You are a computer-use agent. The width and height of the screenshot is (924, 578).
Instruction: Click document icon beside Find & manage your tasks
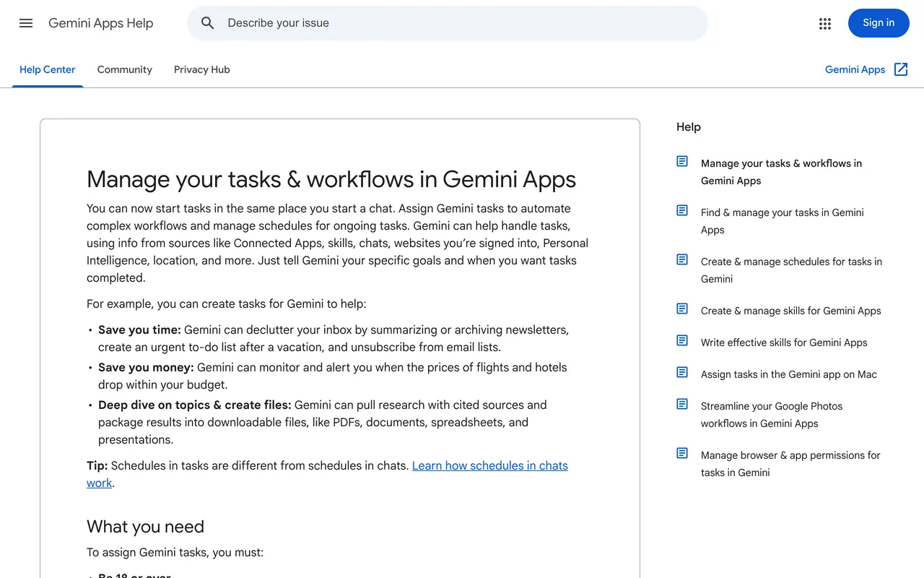pyautogui.click(x=682, y=210)
